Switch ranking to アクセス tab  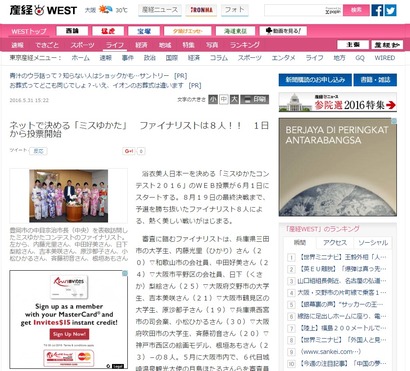point(335,243)
